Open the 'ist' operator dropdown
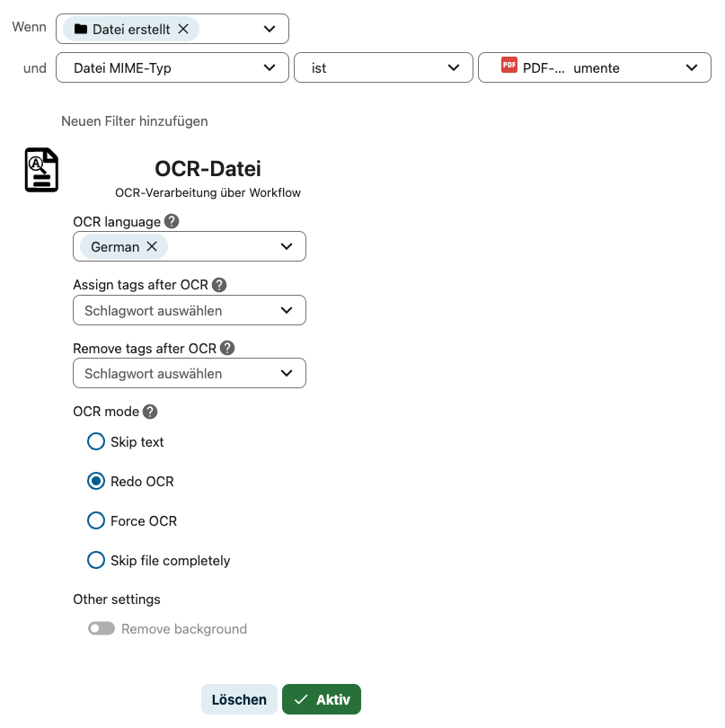The height and width of the screenshot is (728, 725). [383, 68]
